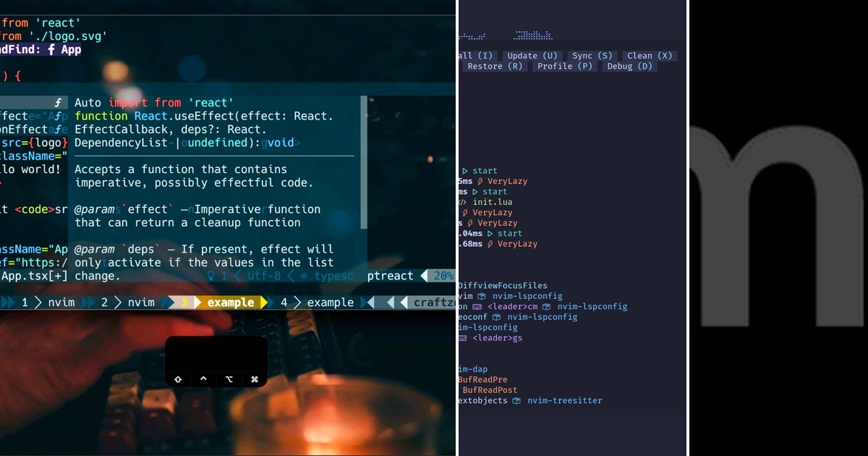Click the 20% scroll progress indicator
The height and width of the screenshot is (456, 868).
[445, 276]
